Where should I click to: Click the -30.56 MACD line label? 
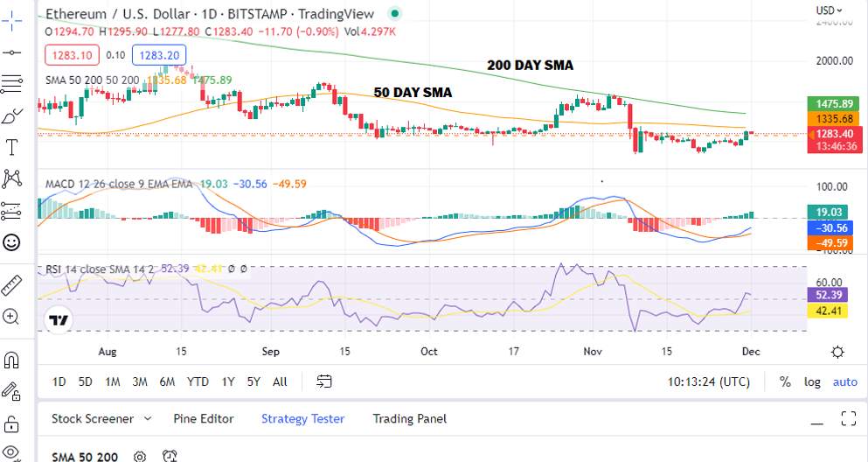831,227
